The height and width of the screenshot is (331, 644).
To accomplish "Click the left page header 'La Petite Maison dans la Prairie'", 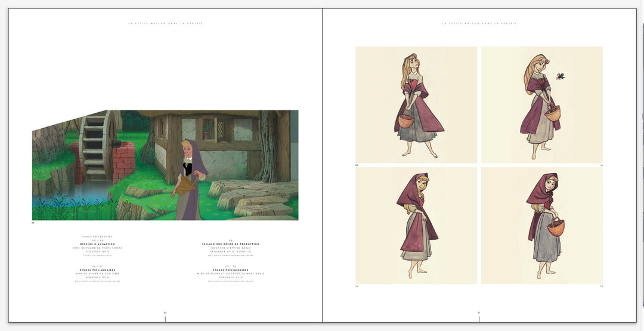I will coord(166,23).
